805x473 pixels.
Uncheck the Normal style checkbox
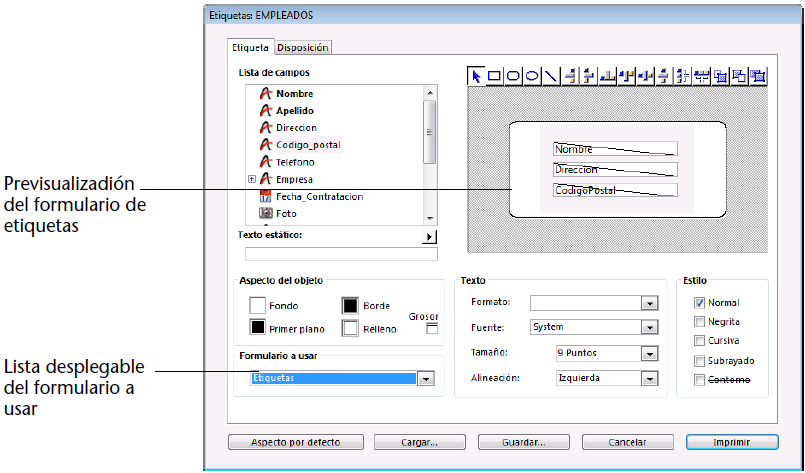699,303
